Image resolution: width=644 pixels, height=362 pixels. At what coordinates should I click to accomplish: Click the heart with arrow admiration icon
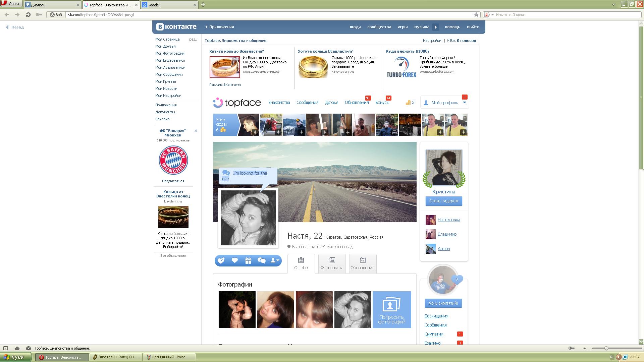(x=221, y=260)
